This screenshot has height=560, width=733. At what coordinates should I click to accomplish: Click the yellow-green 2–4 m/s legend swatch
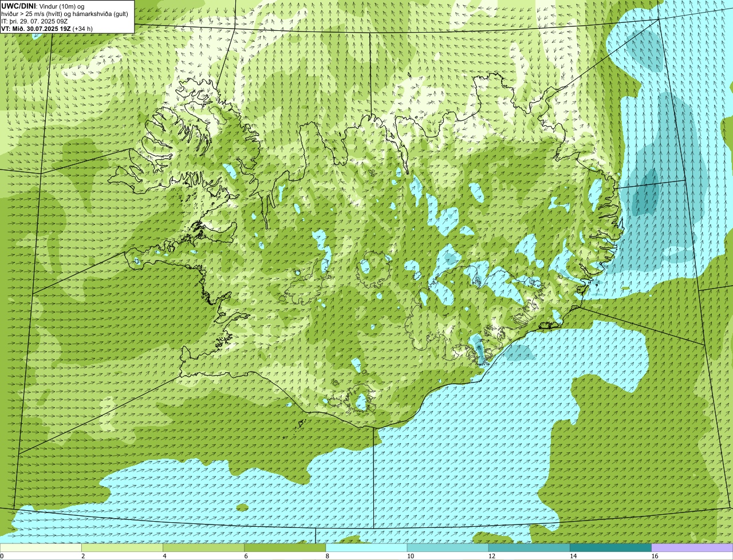123,547
